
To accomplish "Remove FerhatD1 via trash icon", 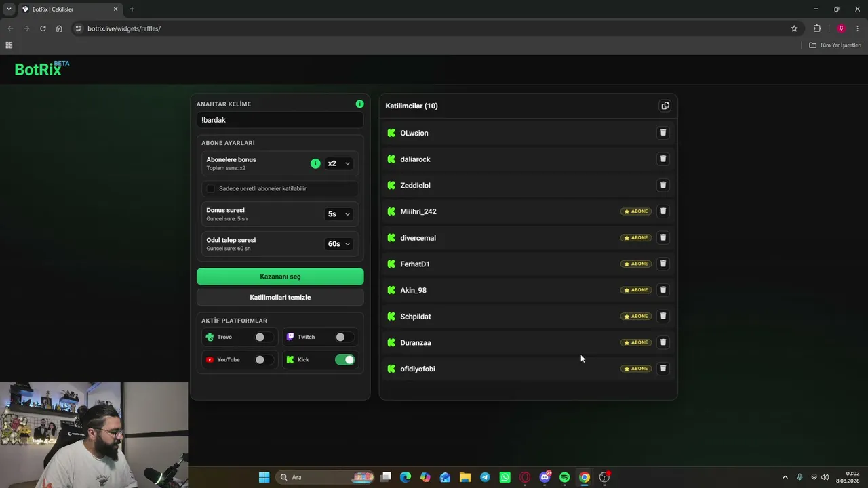I will coord(663,264).
